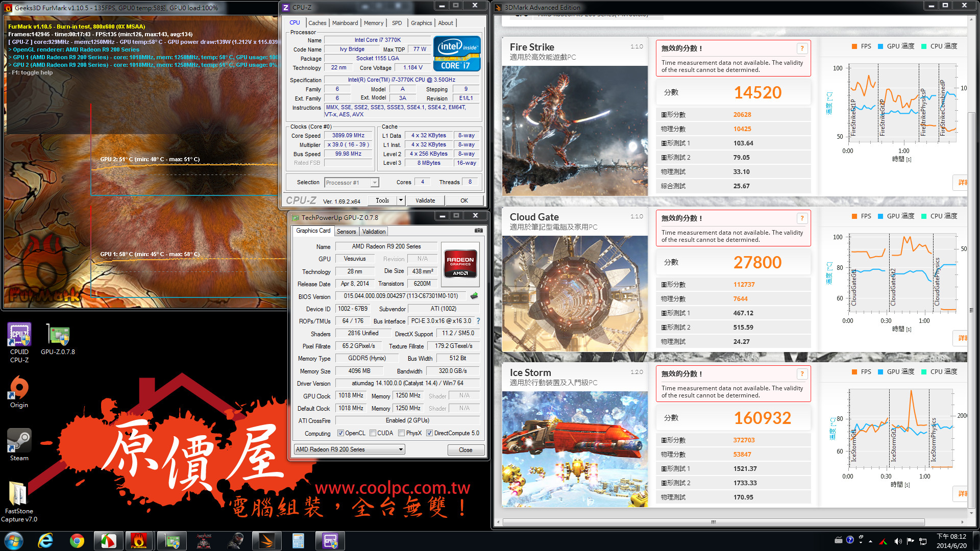Click the Fire Strike details button
This screenshot has height=551, width=980.
[961, 183]
